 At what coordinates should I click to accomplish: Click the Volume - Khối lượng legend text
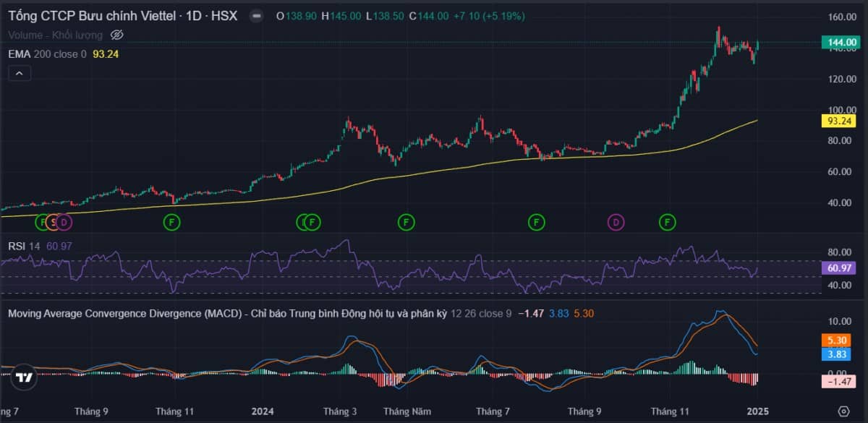tap(56, 34)
